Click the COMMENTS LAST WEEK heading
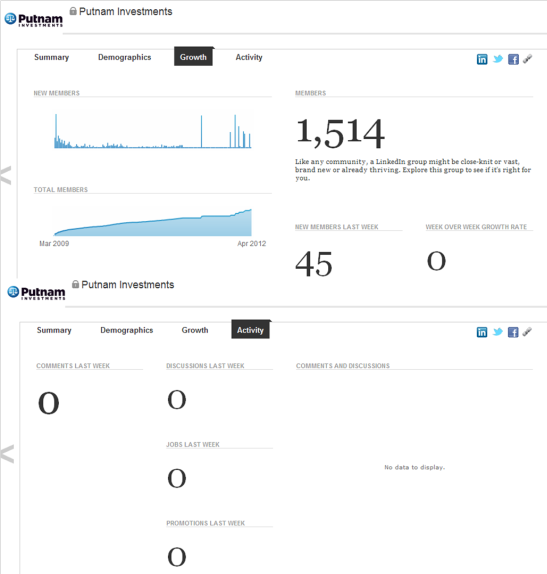Image resolution: width=547 pixels, height=574 pixels. coord(73,366)
